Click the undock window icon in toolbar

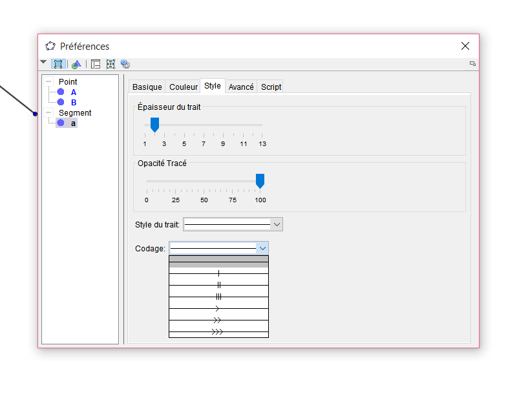[472, 64]
